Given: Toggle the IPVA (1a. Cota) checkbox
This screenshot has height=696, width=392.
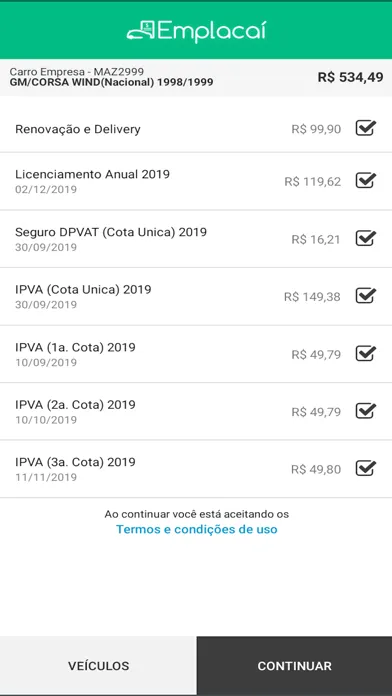Looking at the screenshot, I should click(366, 353).
